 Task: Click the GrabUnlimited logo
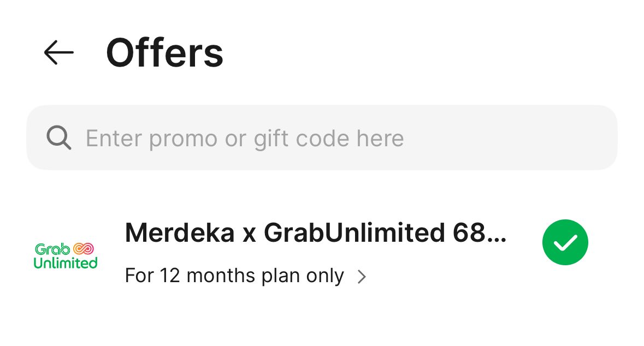point(65,255)
